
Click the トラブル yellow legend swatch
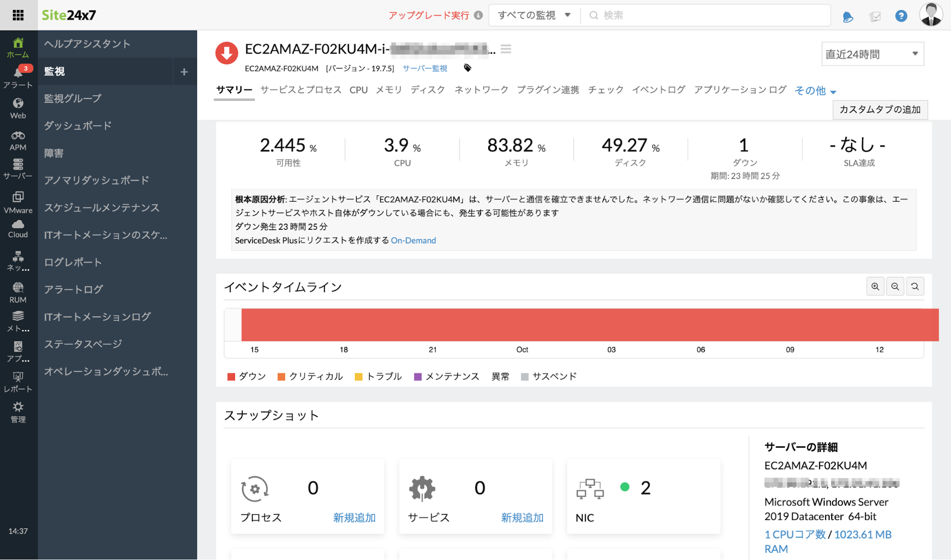[x=359, y=377]
